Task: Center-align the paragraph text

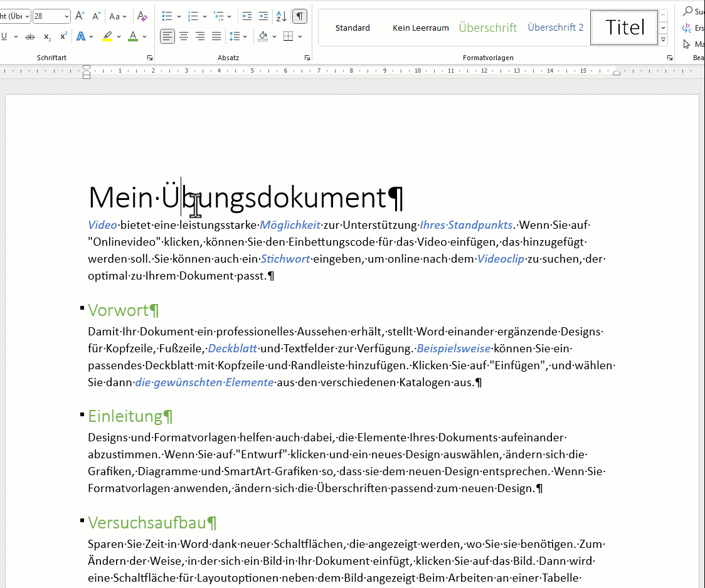Action: click(x=184, y=36)
